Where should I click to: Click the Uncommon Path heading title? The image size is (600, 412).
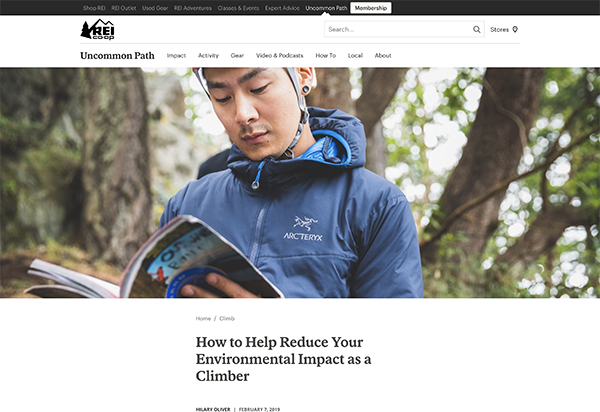coord(117,55)
